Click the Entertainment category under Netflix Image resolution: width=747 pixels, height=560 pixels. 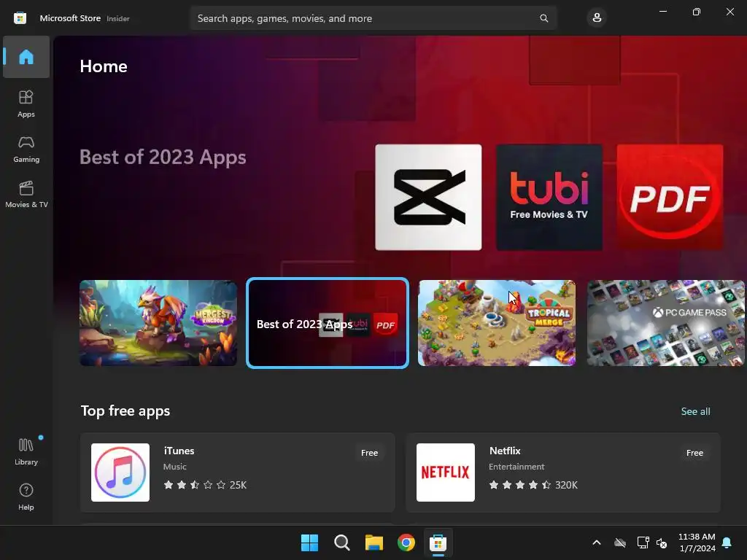point(516,467)
